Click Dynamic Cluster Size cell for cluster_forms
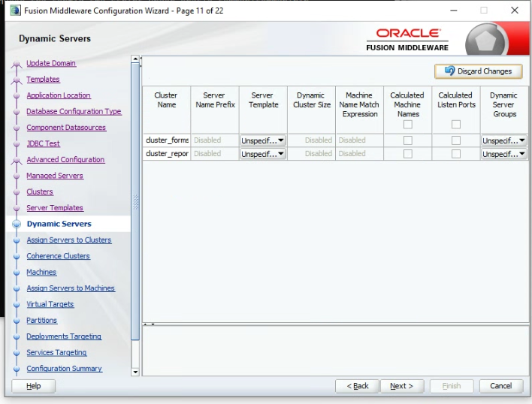The height and width of the screenshot is (404, 532). 311,140
